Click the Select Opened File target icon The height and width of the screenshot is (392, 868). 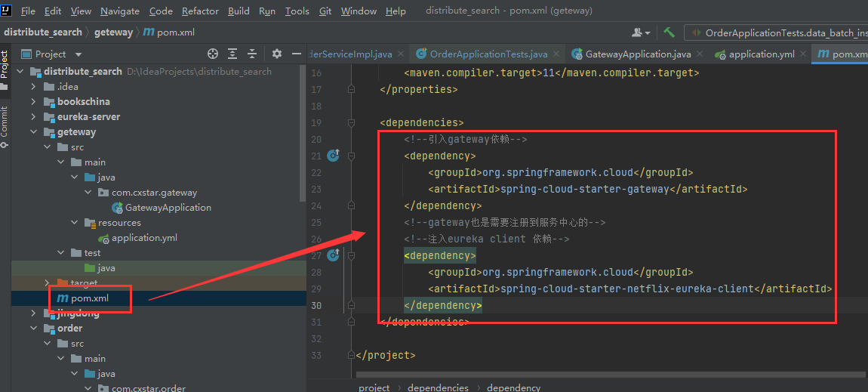coord(213,54)
